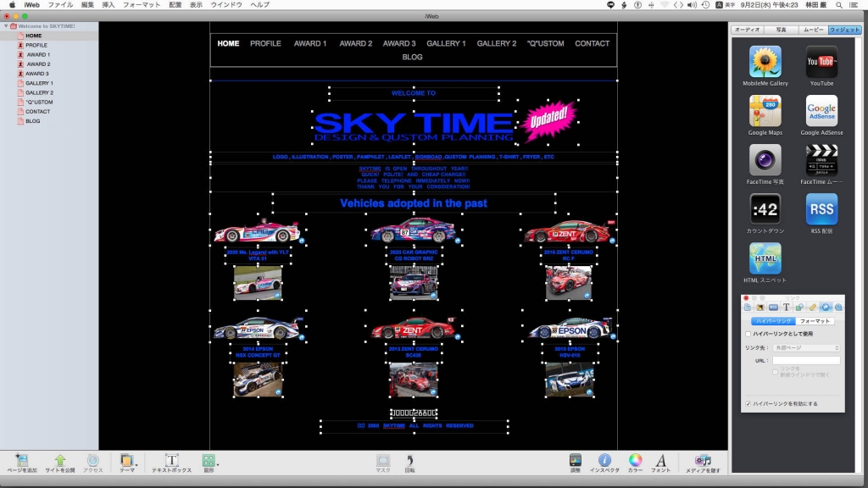Viewport: 868px width, 488px height.
Task: Click the Rotate (回転) toolbar icon
Action: [409, 460]
